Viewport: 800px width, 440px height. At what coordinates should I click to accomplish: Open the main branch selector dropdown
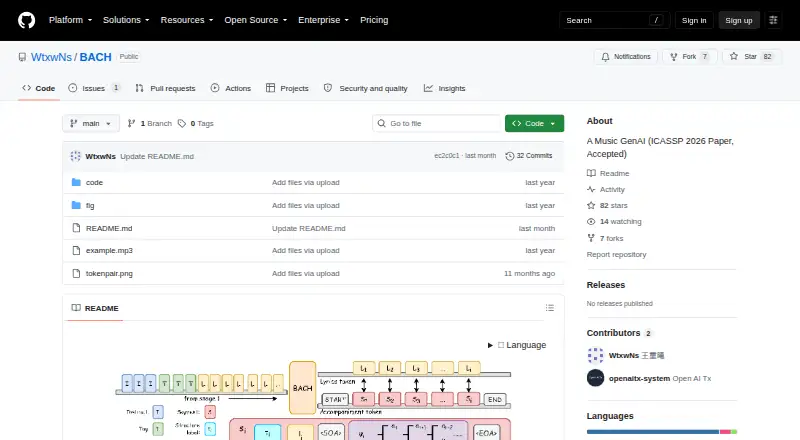coord(91,124)
